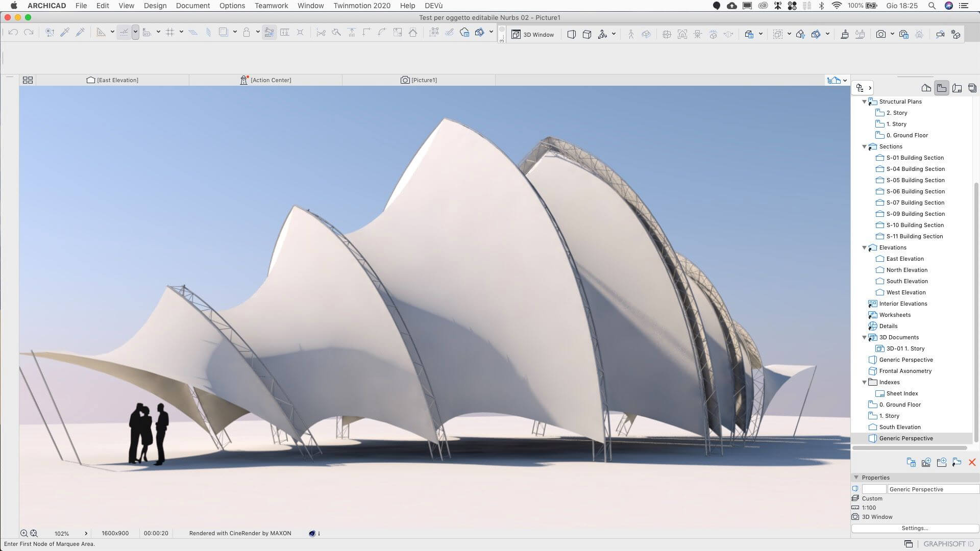Switch Navigator to Project Map view icon
Image resolution: width=980 pixels, height=551 pixels.
(x=926, y=88)
